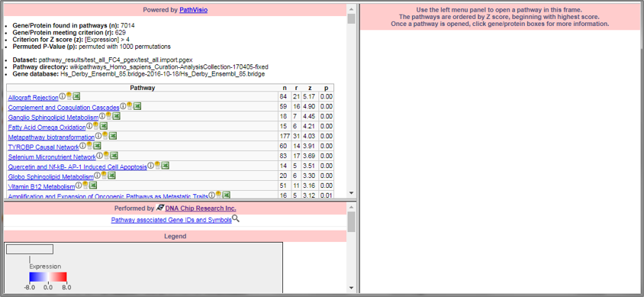The width and height of the screenshot is (644, 297).
Task: Click info icon beside Fatty Acid Omega Oxidation
Action: click(89, 126)
